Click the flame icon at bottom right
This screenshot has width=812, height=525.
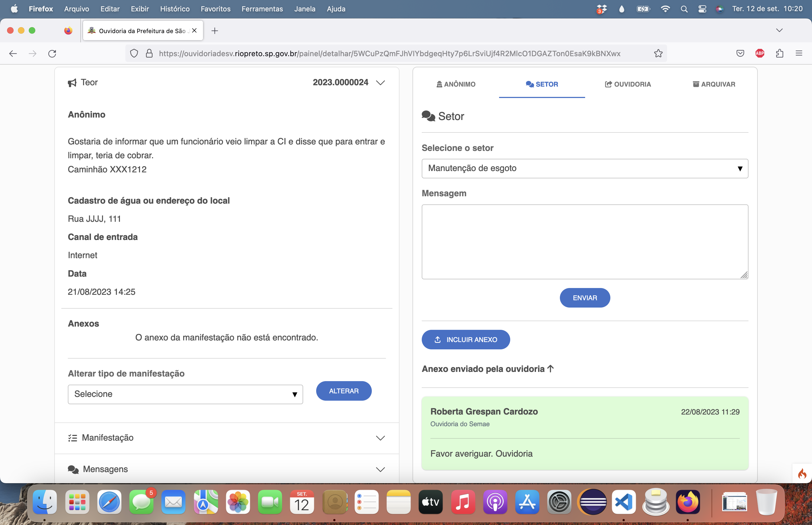802,473
